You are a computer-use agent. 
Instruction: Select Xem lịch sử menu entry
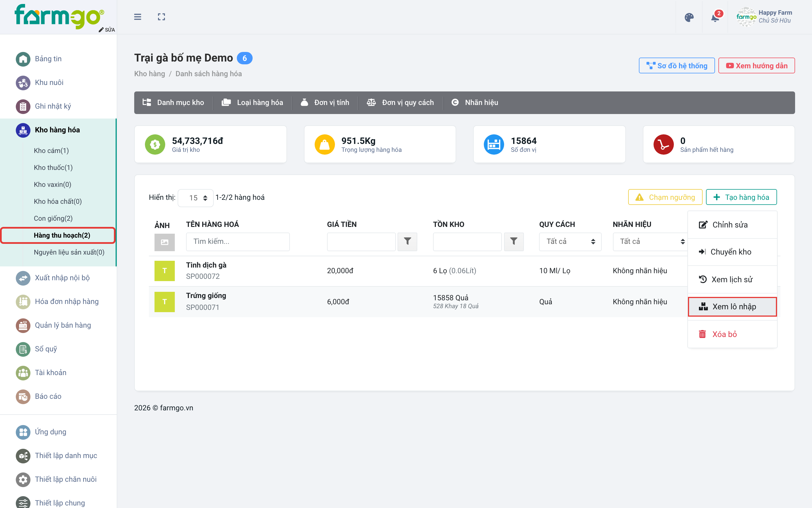pyautogui.click(x=732, y=279)
